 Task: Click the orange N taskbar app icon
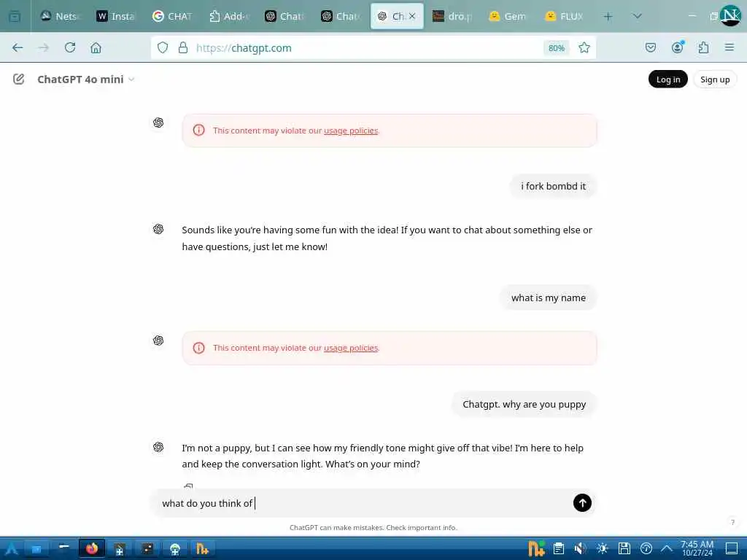[x=203, y=548]
